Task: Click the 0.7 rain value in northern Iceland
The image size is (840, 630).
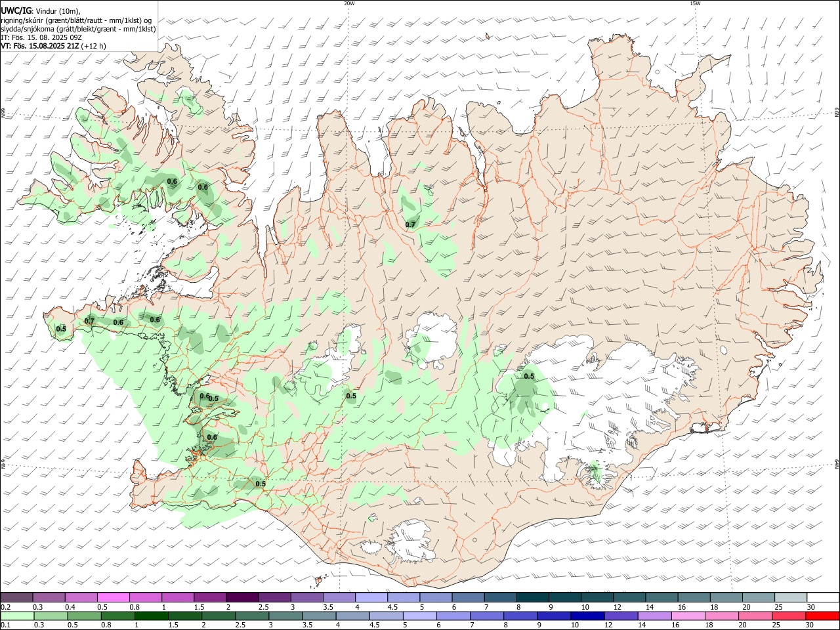Action: (410, 224)
